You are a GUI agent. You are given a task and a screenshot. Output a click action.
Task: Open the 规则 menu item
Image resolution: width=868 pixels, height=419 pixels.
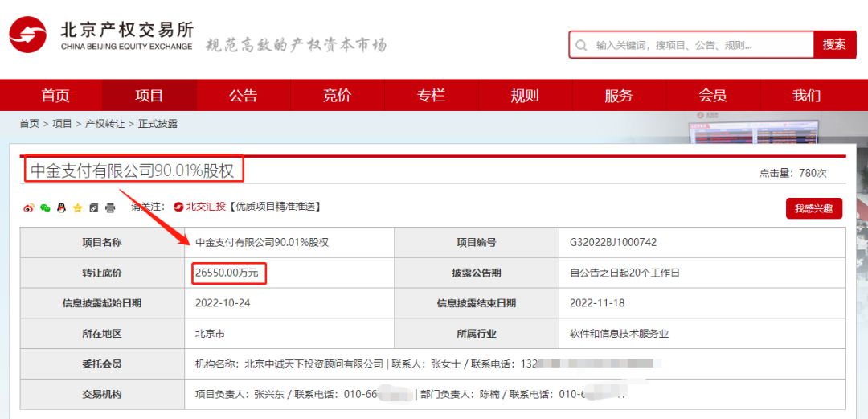pyautogui.click(x=525, y=96)
